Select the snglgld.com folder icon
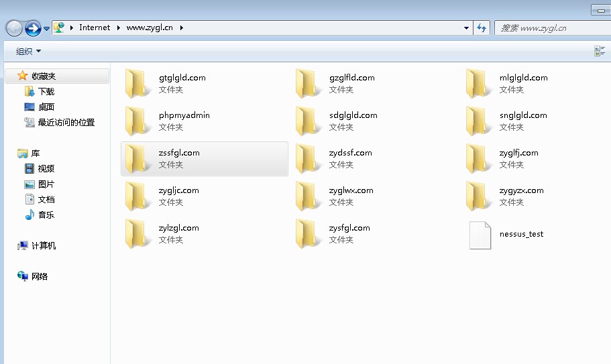The height and width of the screenshot is (364, 611). [x=478, y=121]
